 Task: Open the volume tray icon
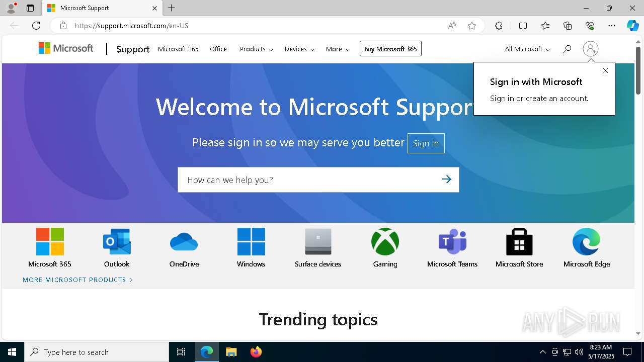(x=579, y=352)
